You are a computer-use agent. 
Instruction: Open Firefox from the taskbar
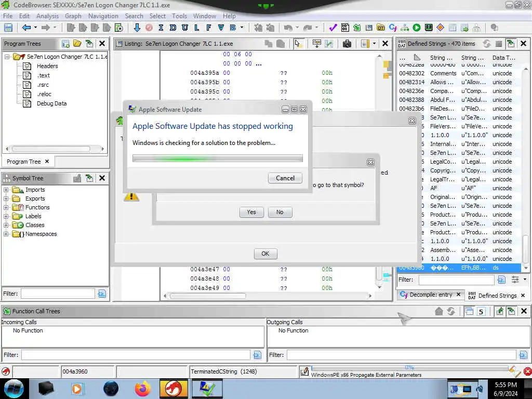point(142,389)
